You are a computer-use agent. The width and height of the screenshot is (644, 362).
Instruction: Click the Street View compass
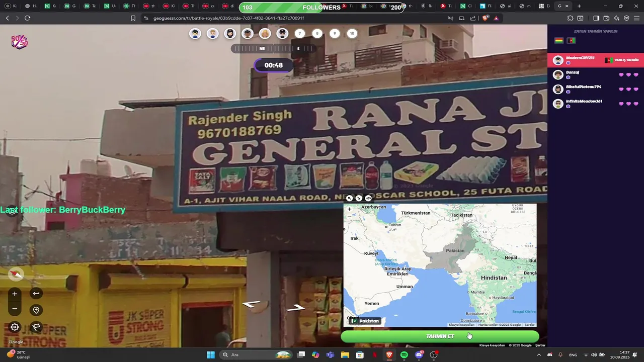point(16,274)
